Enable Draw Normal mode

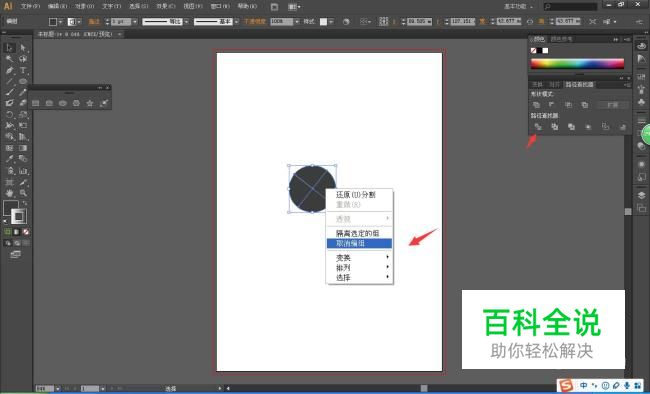tap(7, 243)
